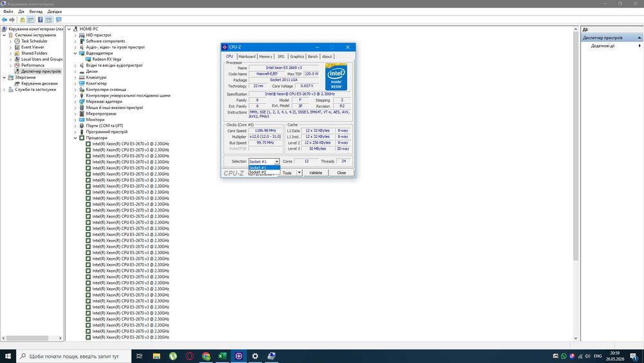Image resolution: width=644 pixels, height=363 pixels.
Task: Expand the Диски category
Action: [x=75, y=72]
